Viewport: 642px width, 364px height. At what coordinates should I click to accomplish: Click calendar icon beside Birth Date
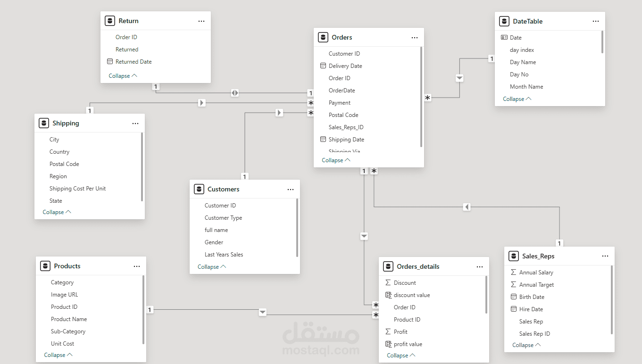pos(514,297)
